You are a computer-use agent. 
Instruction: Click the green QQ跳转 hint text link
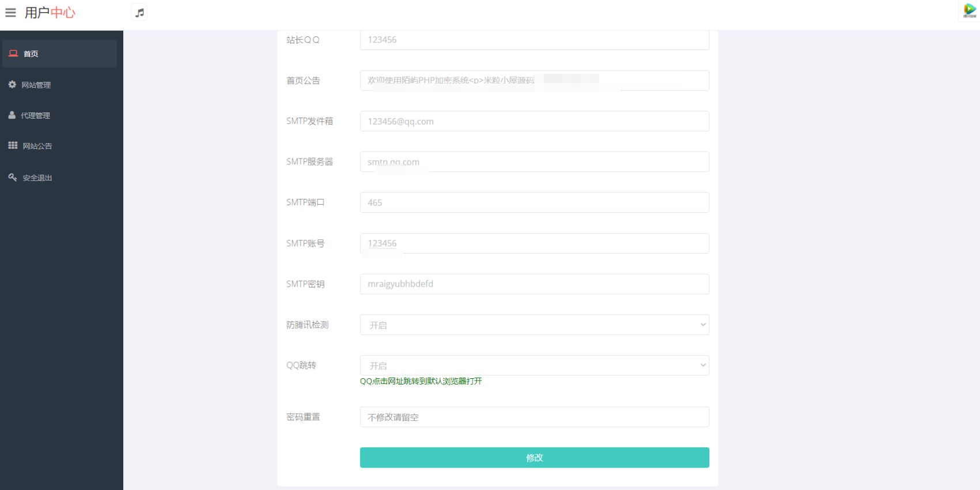(421, 381)
